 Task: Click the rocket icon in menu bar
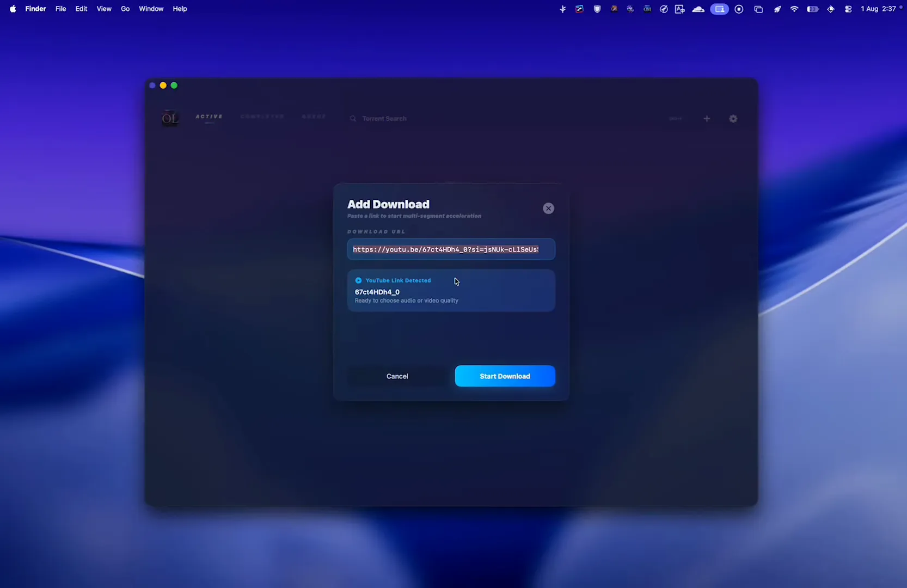point(777,9)
